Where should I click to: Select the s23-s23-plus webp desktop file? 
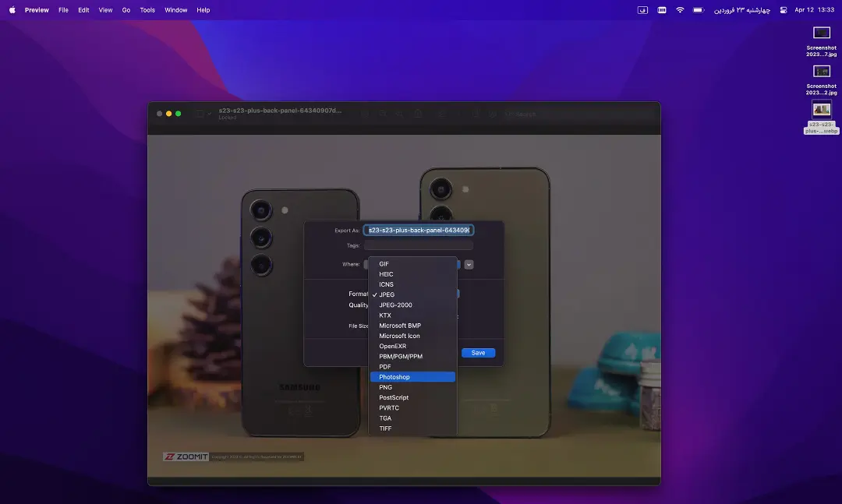click(821, 117)
